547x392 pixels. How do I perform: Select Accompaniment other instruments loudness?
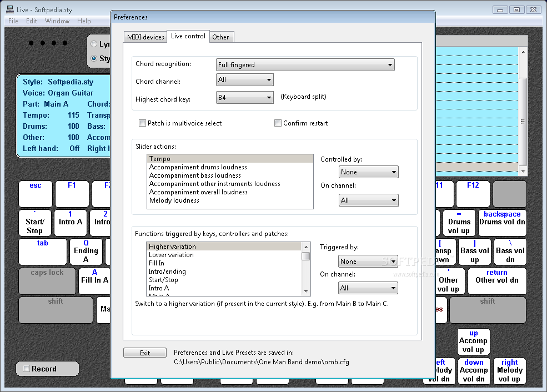pos(230,184)
